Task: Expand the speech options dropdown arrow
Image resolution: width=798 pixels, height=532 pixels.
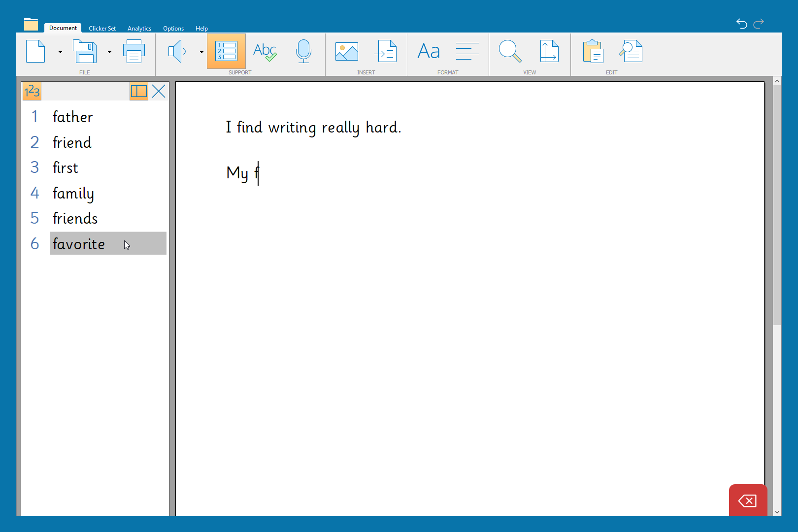Action: 201,52
